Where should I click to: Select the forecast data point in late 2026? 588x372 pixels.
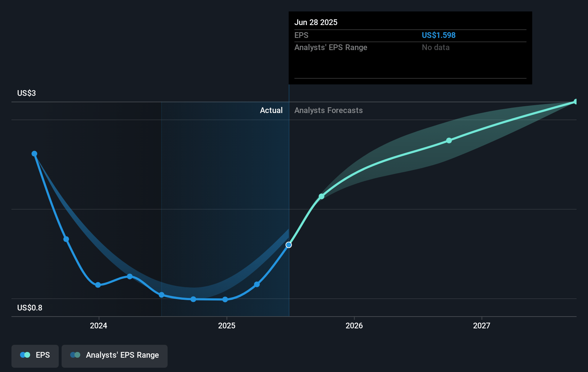point(449,141)
